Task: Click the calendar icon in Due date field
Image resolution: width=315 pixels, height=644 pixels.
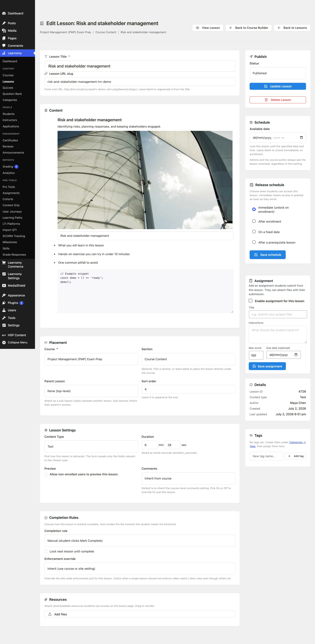Action: [296, 355]
